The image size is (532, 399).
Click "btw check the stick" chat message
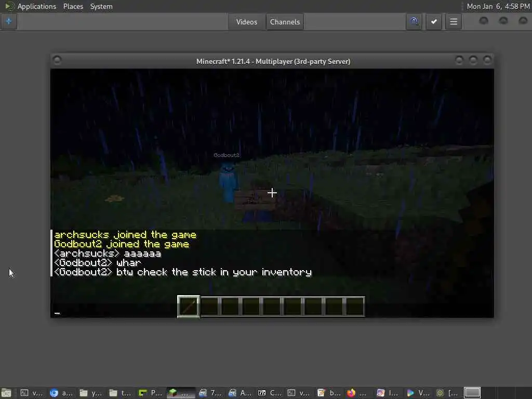pos(183,272)
